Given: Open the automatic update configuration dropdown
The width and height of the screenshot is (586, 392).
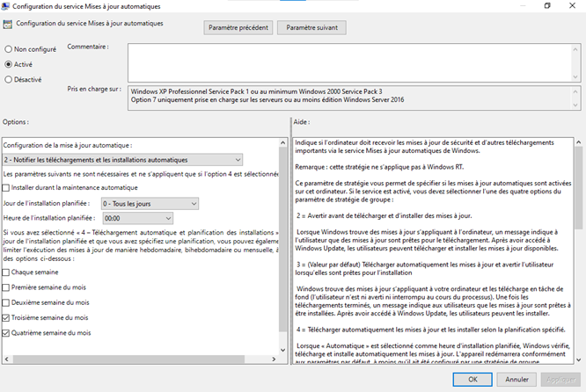Looking at the screenshot, I should (122, 160).
